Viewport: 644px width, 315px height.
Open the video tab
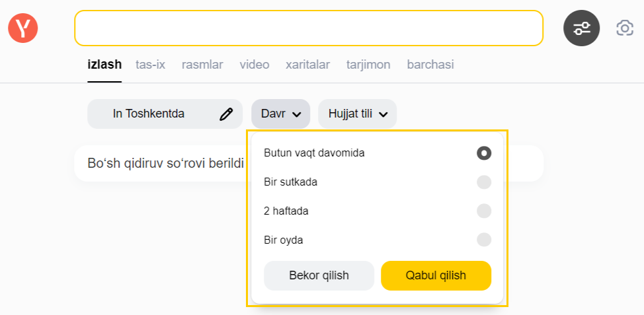[254, 65]
